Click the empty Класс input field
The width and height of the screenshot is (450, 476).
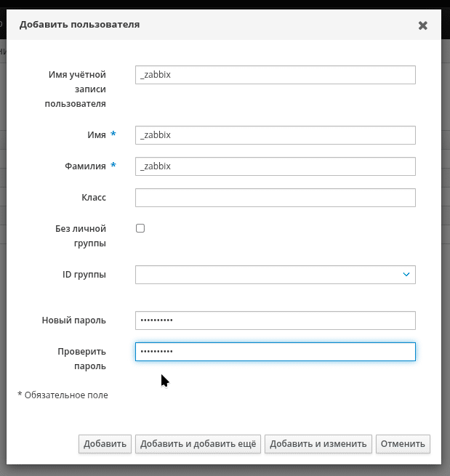point(275,198)
